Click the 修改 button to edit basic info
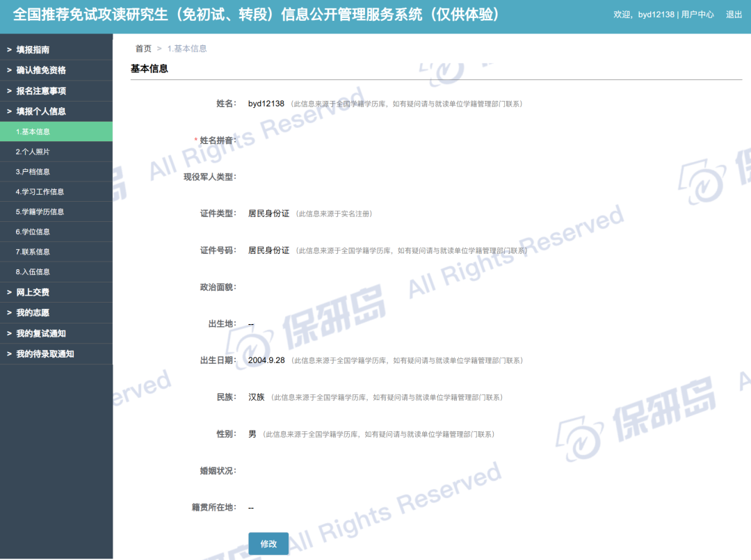751x560 pixels. [x=268, y=543]
